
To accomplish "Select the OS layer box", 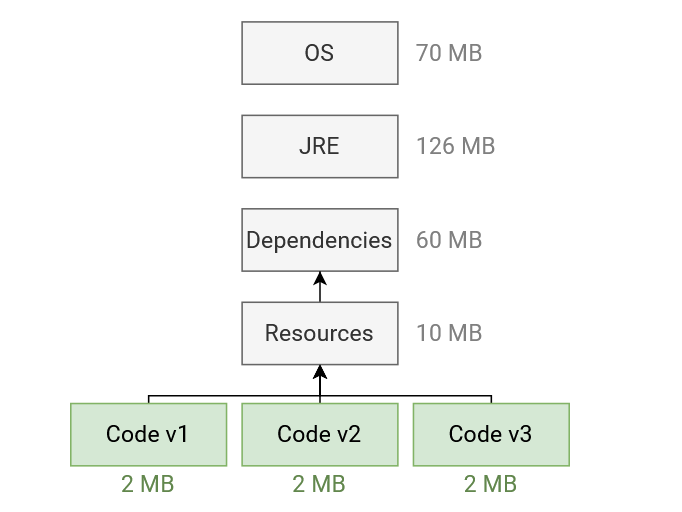I will coord(320,53).
